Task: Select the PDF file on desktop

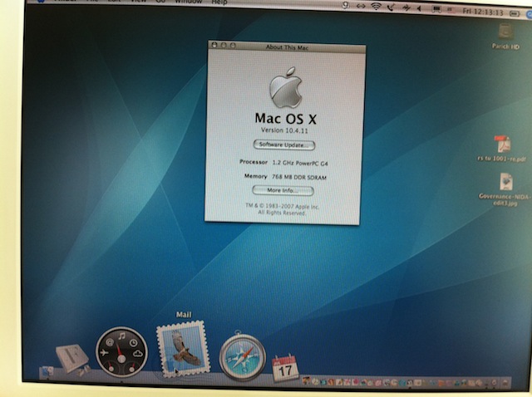Action: click(501, 144)
